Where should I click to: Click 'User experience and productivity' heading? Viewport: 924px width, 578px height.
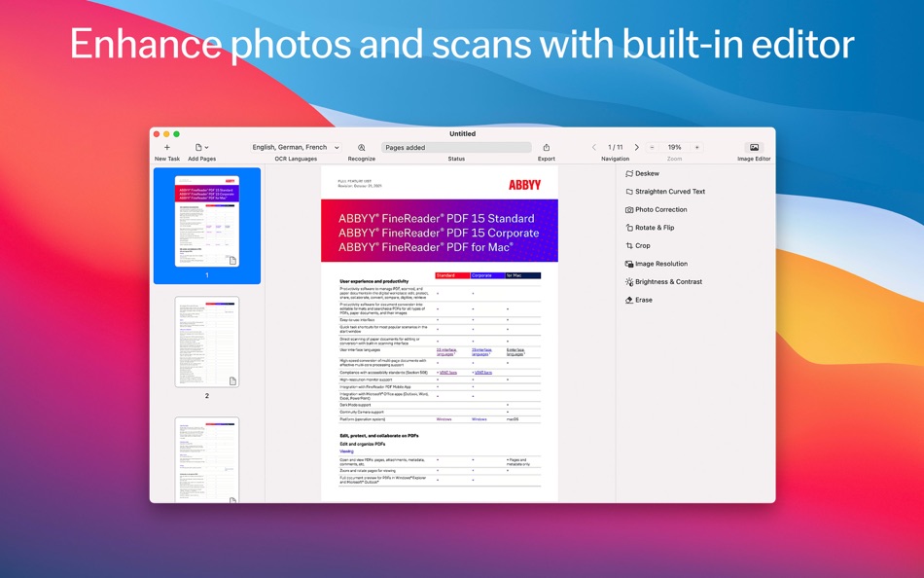(374, 281)
